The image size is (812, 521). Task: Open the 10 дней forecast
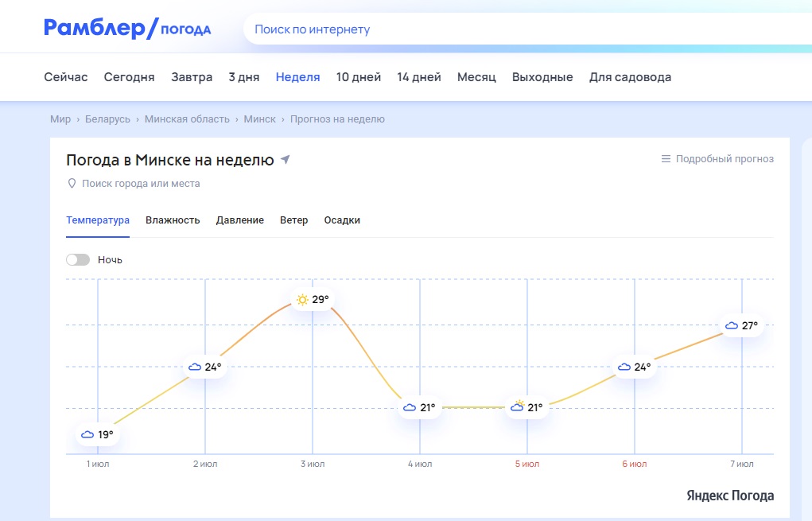(359, 77)
